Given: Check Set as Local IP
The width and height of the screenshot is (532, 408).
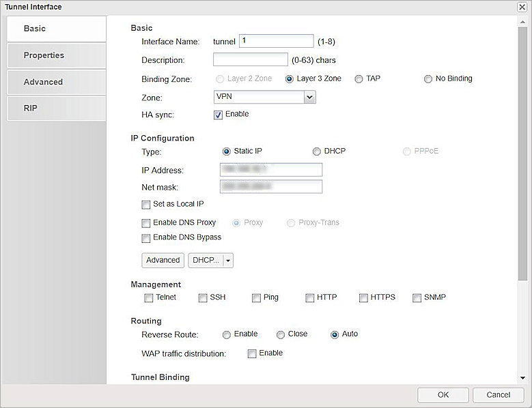Looking at the screenshot, I should (x=146, y=204).
